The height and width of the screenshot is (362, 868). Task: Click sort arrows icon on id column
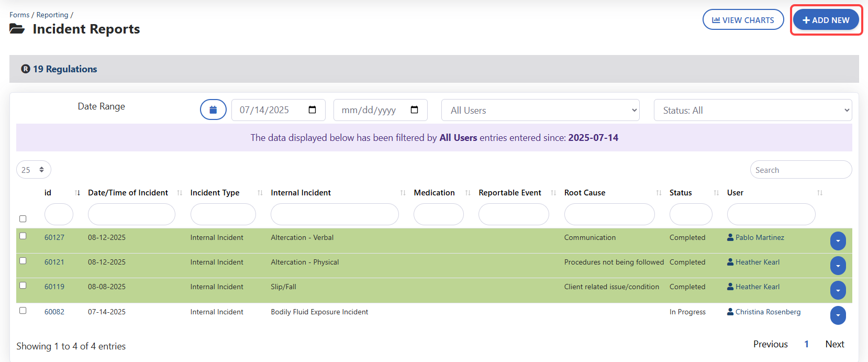77,193
